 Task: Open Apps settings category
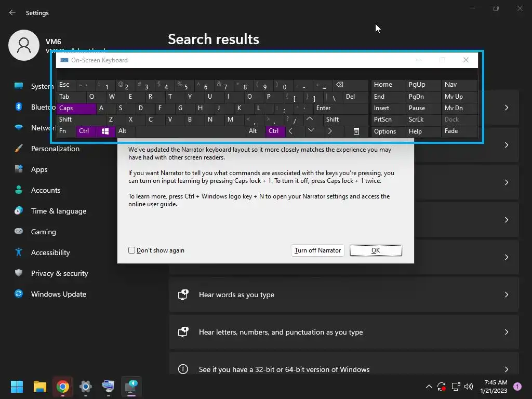point(39,169)
